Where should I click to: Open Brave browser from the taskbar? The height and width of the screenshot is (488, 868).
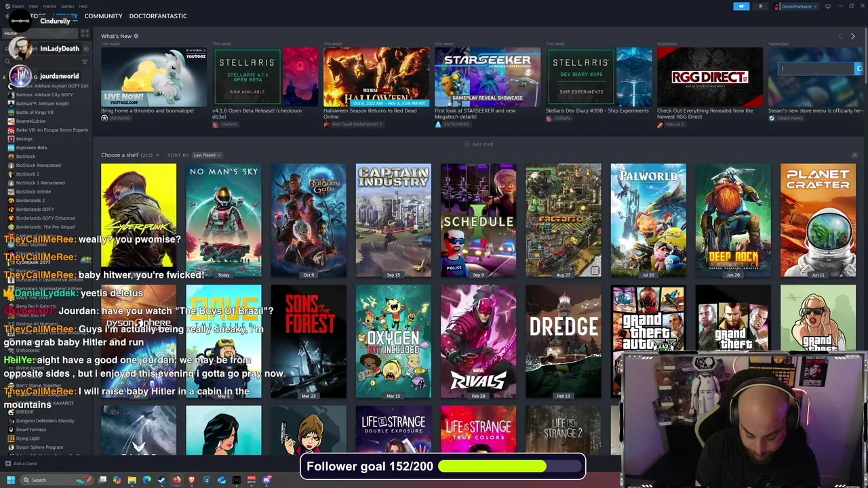(x=191, y=480)
